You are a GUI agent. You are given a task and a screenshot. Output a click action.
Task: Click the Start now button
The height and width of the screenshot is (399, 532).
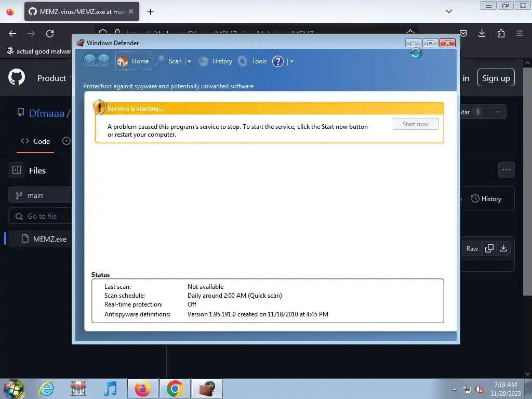click(415, 124)
